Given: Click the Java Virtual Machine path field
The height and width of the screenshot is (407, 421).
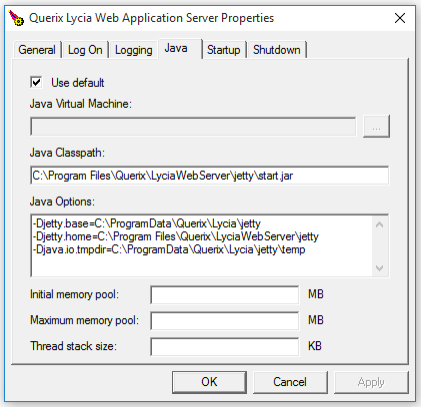Looking at the screenshot, I should coord(193,126).
